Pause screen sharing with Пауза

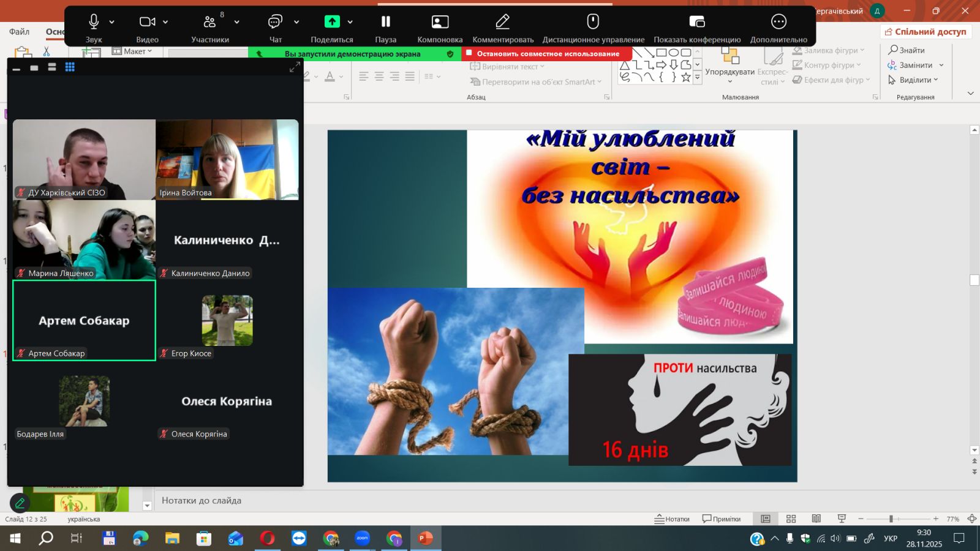(x=385, y=22)
